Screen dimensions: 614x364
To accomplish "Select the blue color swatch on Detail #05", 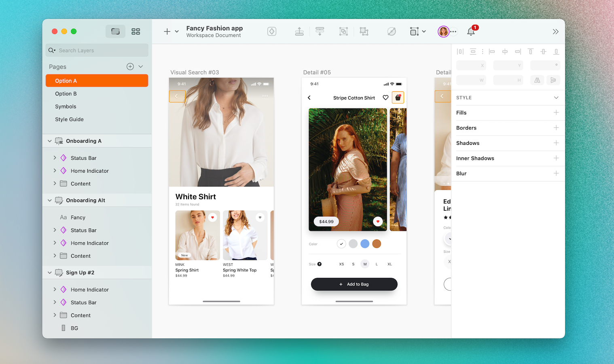I will point(365,243).
